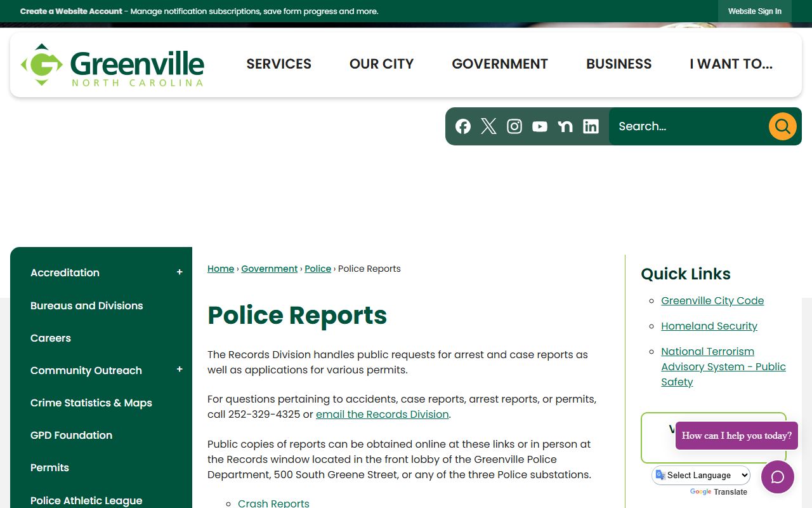This screenshot has height=508, width=812.
Task: Select Bureaus and Divisions in sidebar
Action: point(87,305)
